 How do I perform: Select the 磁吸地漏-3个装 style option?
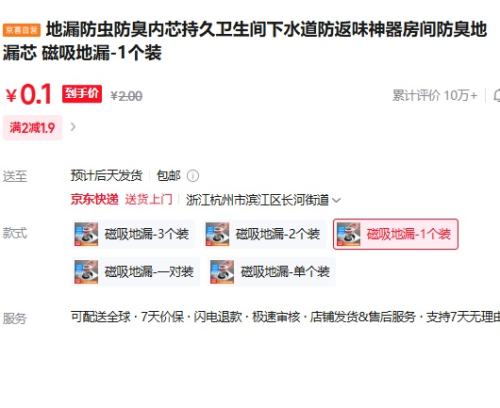(133, 234)
